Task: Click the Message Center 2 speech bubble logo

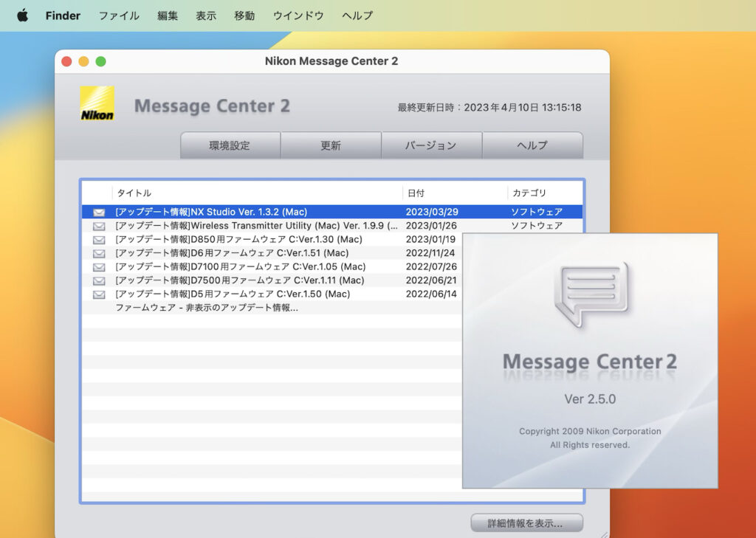Action: point(591,294)
